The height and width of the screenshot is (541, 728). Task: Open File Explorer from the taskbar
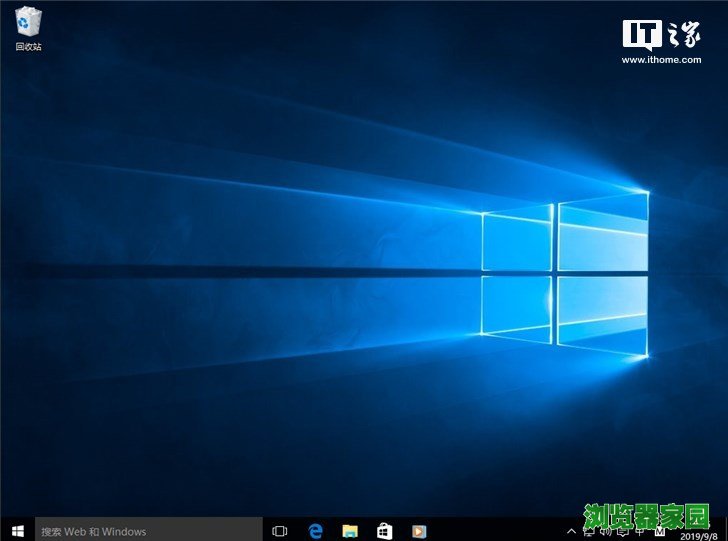click(350, 530)
